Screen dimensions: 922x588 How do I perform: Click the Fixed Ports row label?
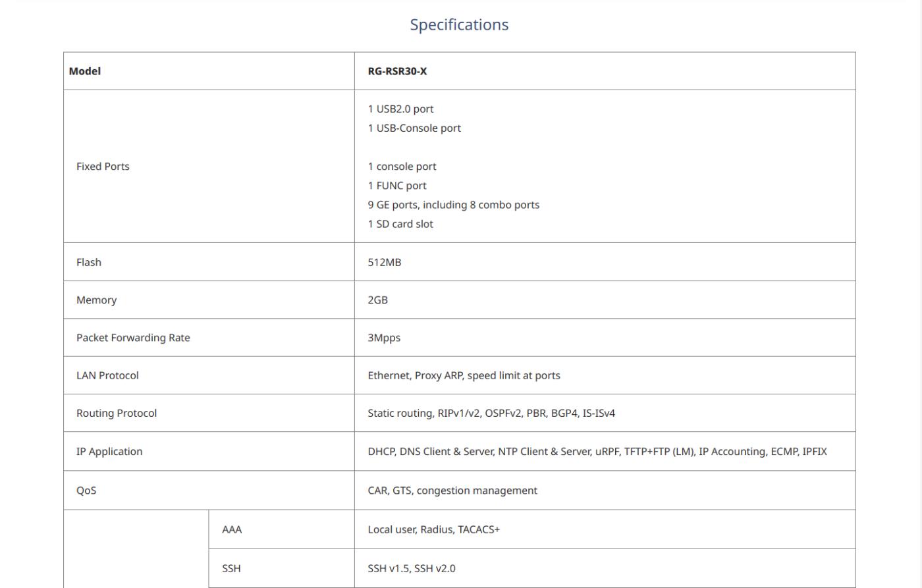point(103,167)
